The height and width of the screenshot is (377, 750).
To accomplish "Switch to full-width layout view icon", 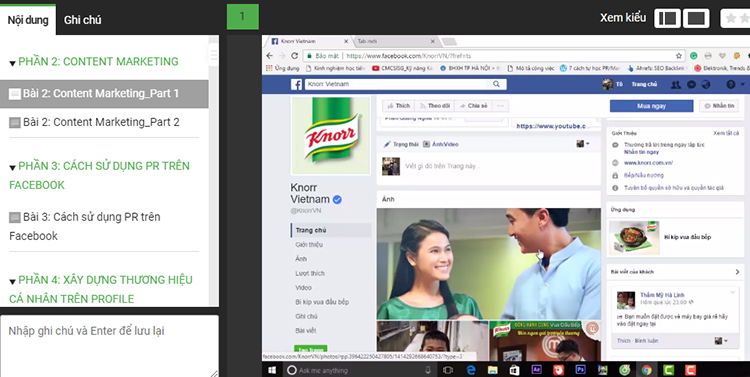I will click(x=696, y=18).
